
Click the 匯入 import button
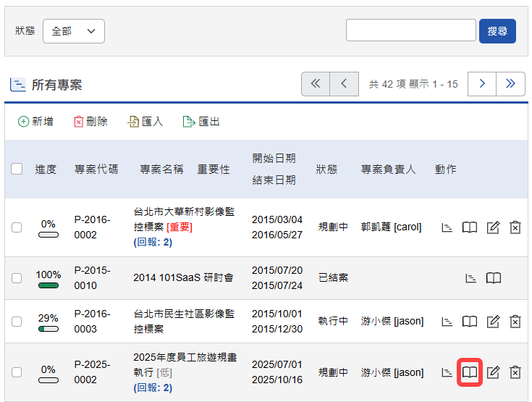(145, 122)
